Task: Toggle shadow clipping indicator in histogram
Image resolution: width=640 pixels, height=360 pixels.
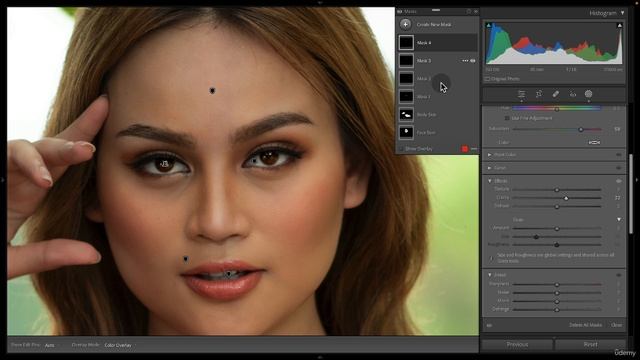Action: 489,25
